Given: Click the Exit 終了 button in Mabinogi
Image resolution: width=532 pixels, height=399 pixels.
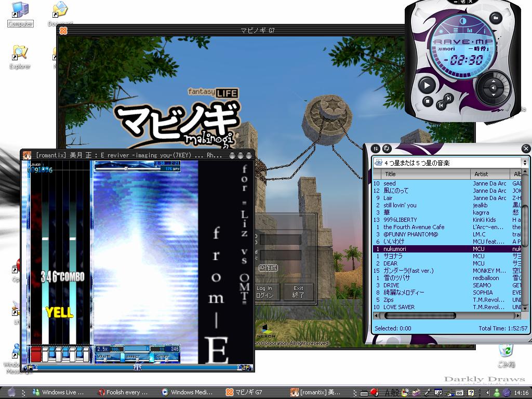Looking at the screenshot, I should tap(298, 291).
